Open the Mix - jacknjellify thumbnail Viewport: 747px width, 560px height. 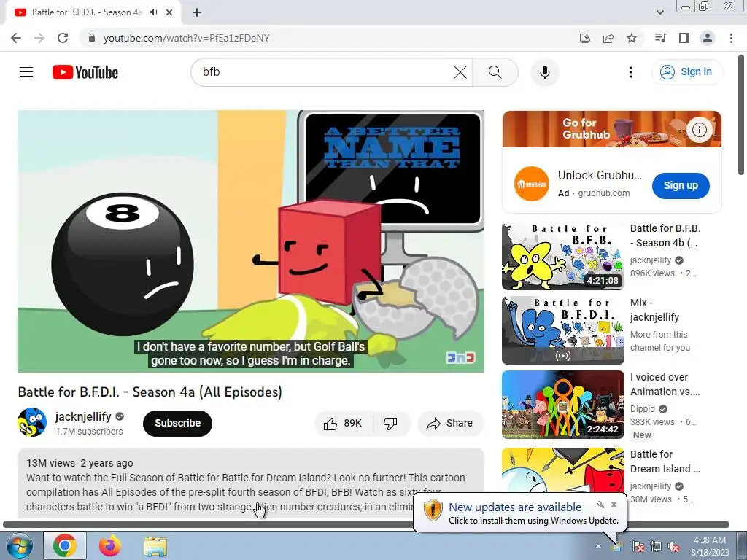click(x=562, y=330)
